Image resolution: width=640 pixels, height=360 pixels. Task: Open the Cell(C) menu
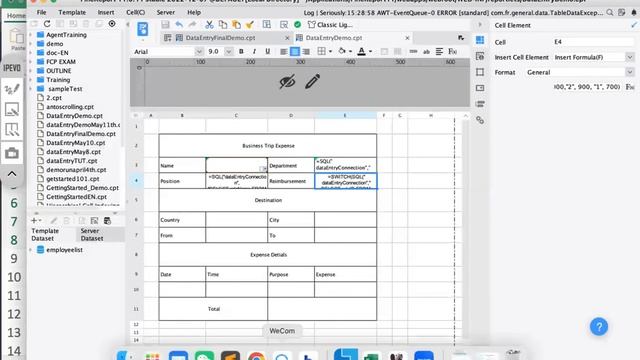pos(136,12)
